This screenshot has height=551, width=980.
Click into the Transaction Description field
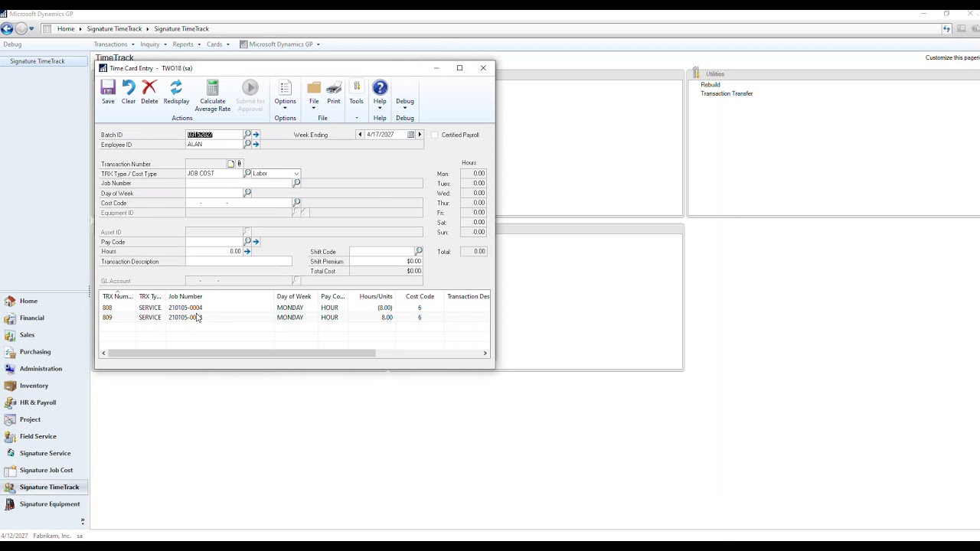(x=239, y=262)
